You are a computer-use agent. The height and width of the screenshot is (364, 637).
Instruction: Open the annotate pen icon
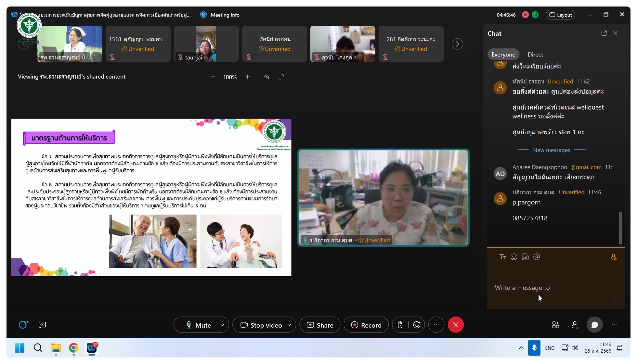[x=266, y=77]
